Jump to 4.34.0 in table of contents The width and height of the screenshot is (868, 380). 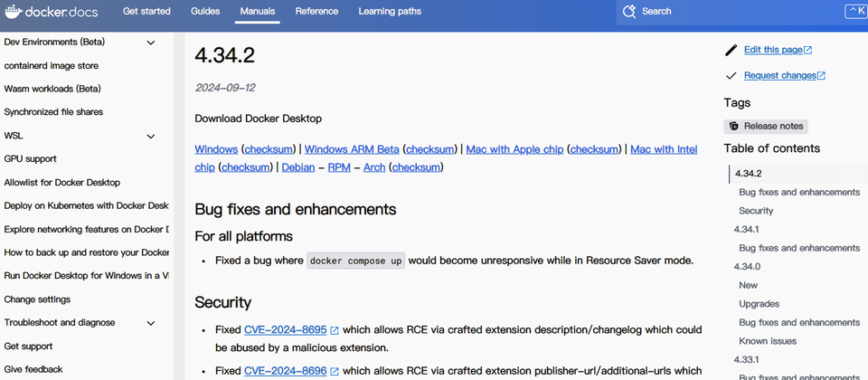748,266
